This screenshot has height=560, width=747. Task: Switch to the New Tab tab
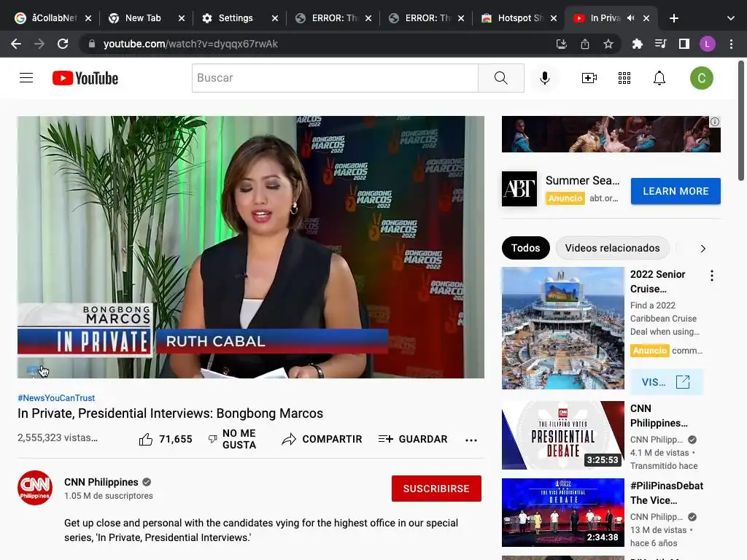click(x=146, y=18)
